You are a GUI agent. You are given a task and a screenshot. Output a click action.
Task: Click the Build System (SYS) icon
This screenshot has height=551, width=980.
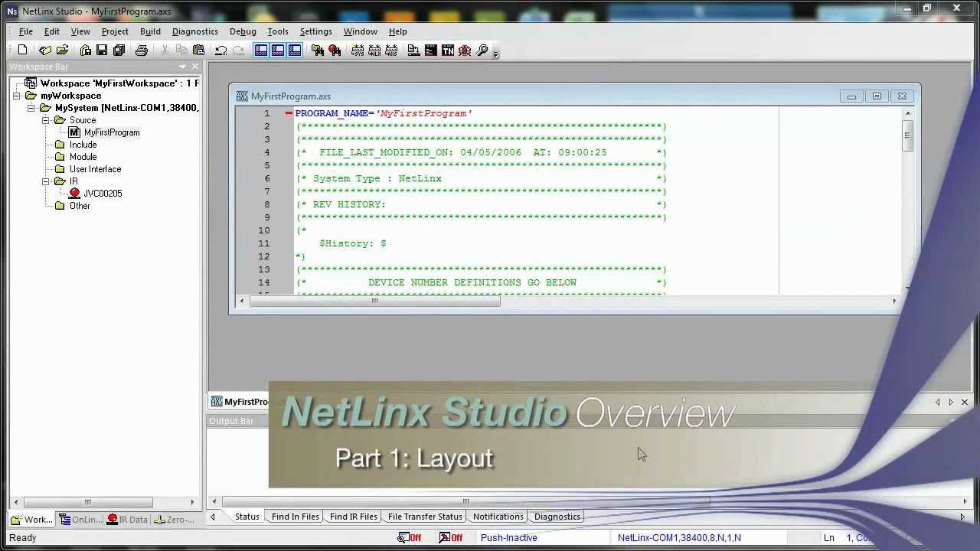(358, 51)
